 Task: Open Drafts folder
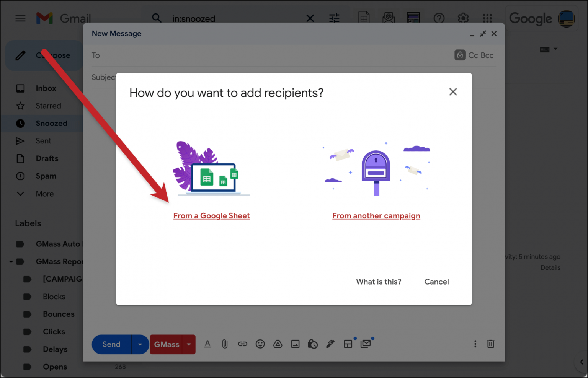click(x=47, y=158)
